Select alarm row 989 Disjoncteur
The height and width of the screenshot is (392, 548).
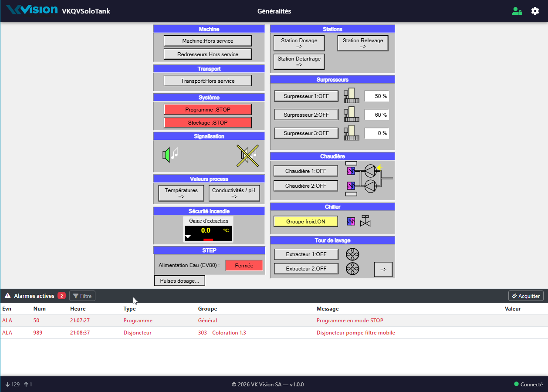coord(274,333)
